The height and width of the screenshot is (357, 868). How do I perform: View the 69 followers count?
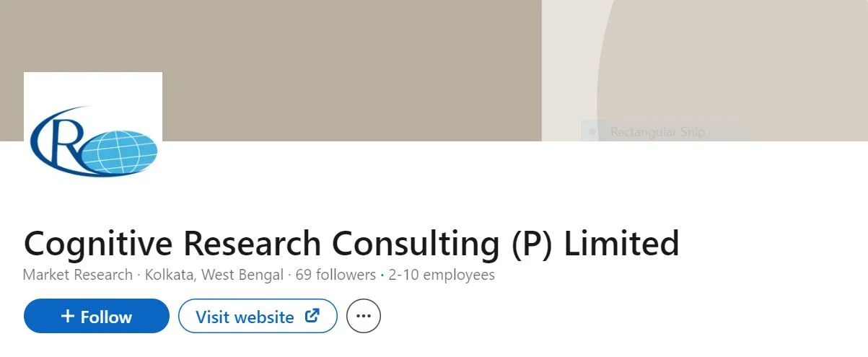click(x=336, y=275)
